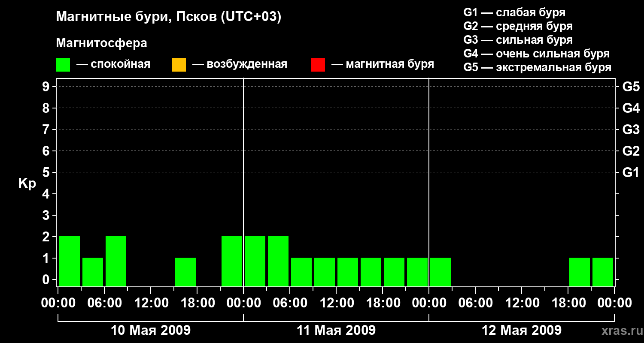Click the 'G3 — сильная буря' legend line
The height and width of the screenshot is (343, 644).
point(518,40)
